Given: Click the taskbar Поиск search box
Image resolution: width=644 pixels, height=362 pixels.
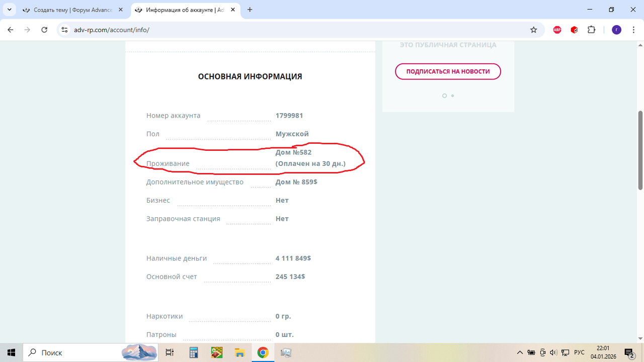Looking at the screenshot, I should coord(91,352).
